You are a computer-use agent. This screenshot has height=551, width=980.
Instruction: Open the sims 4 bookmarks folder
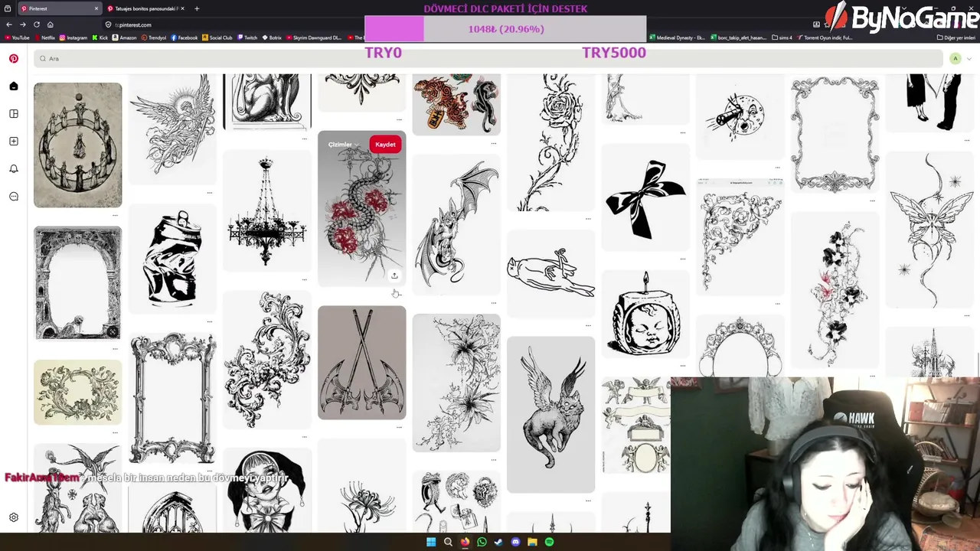pos(782,37)
